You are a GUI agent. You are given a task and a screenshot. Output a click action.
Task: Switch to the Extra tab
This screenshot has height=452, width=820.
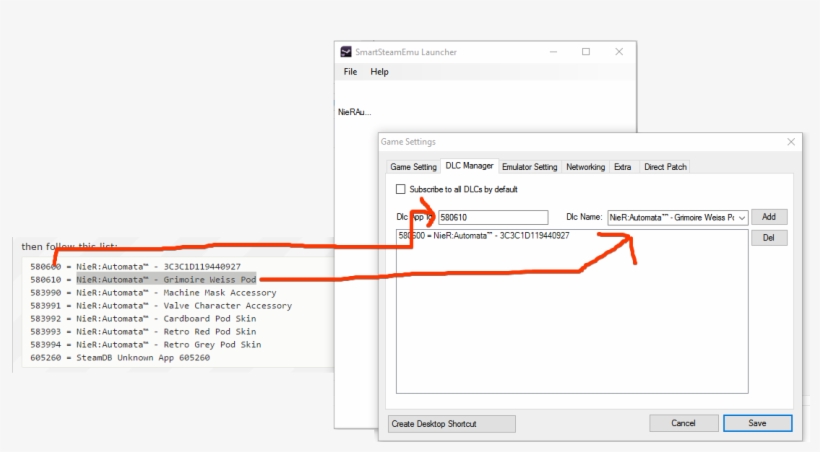pyautogui.click(x=622, y=167)
